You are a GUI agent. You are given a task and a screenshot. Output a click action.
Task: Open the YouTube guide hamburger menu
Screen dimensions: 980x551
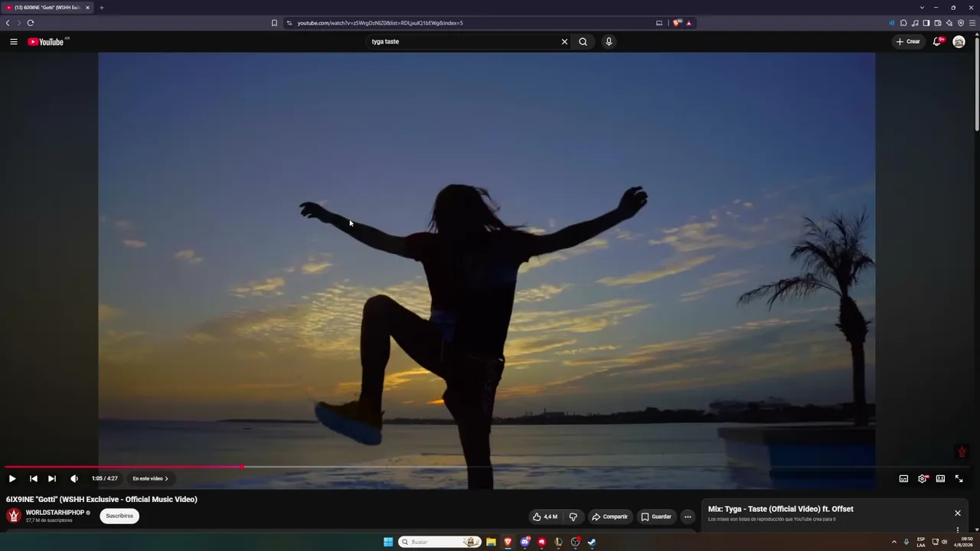point(14,41)
